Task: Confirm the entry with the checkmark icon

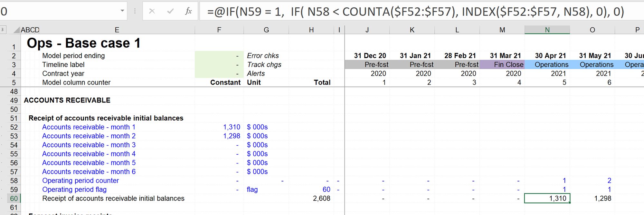Action: click(170, 11)
